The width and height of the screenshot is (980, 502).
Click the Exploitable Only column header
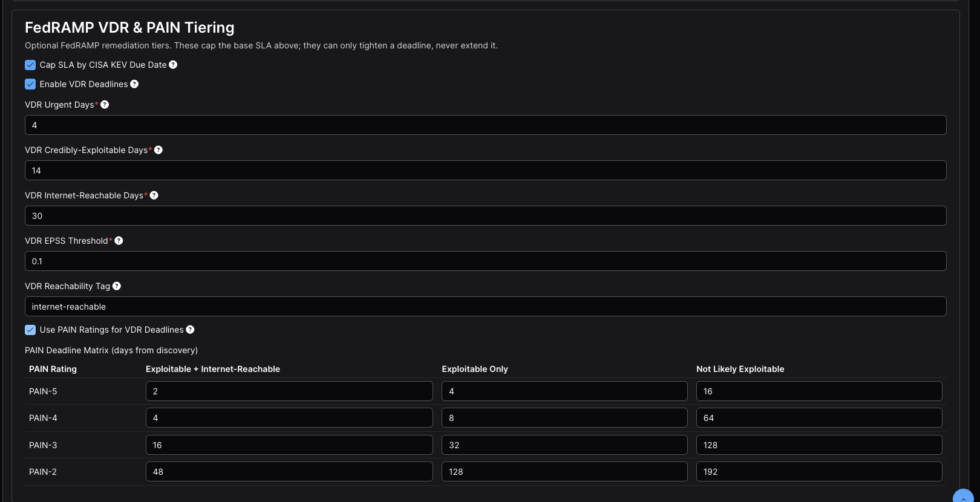(475, 369)
